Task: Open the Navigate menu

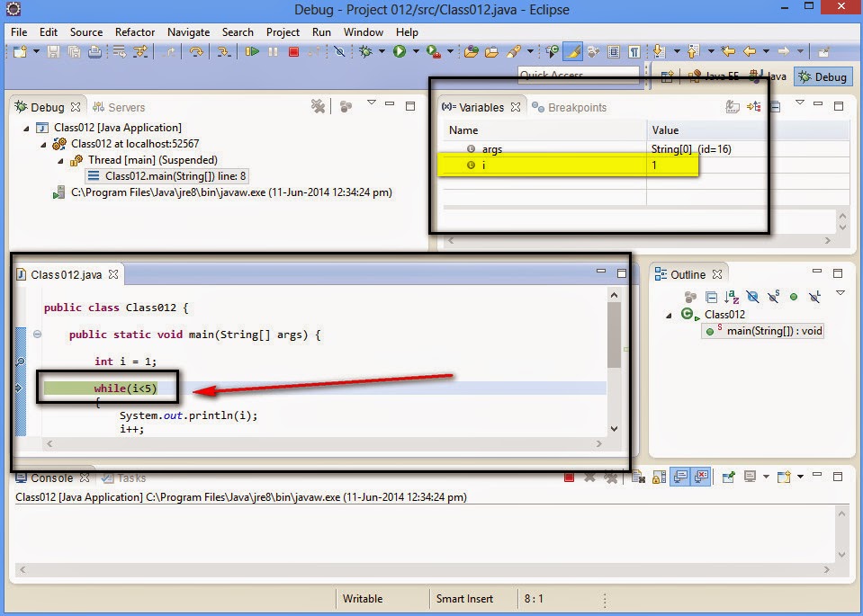Action: pyautogui.click(x=188, y=32)
